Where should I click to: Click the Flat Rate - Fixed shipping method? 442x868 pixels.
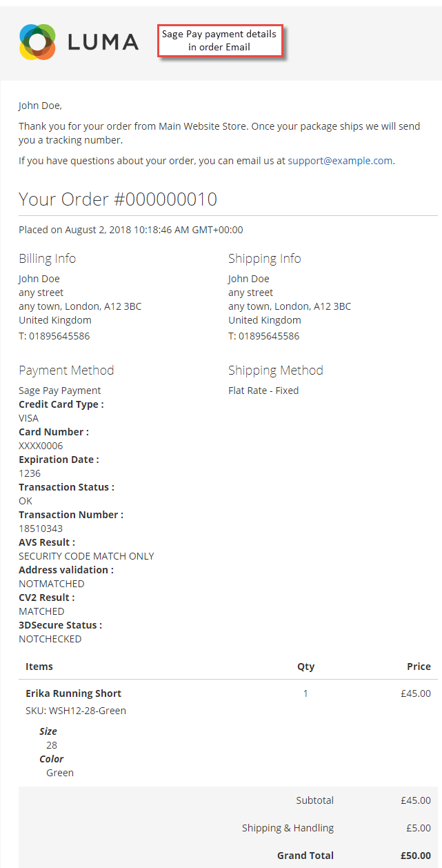point(263,391)
